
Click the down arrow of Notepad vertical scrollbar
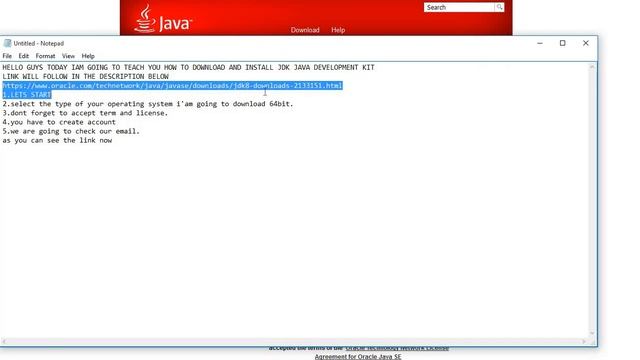pos(592,334)
